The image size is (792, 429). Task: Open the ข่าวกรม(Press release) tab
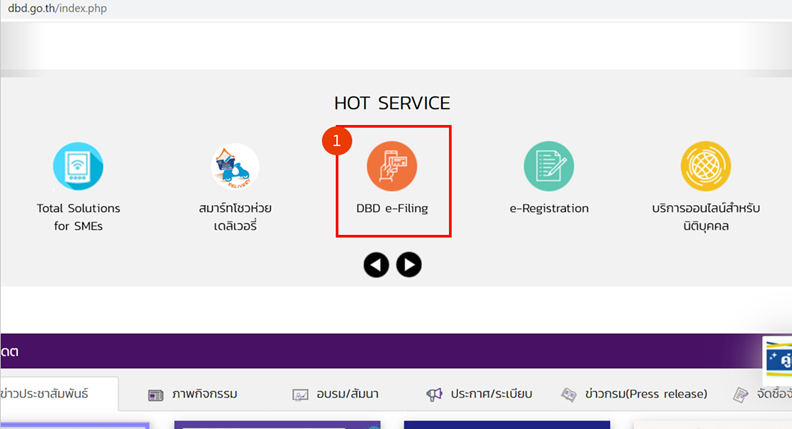click(x=634, y=394)
